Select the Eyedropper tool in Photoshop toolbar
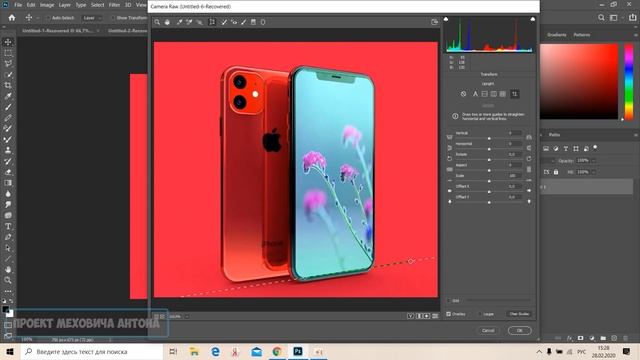This screenshot has height=360, width=640. [8, 96]
